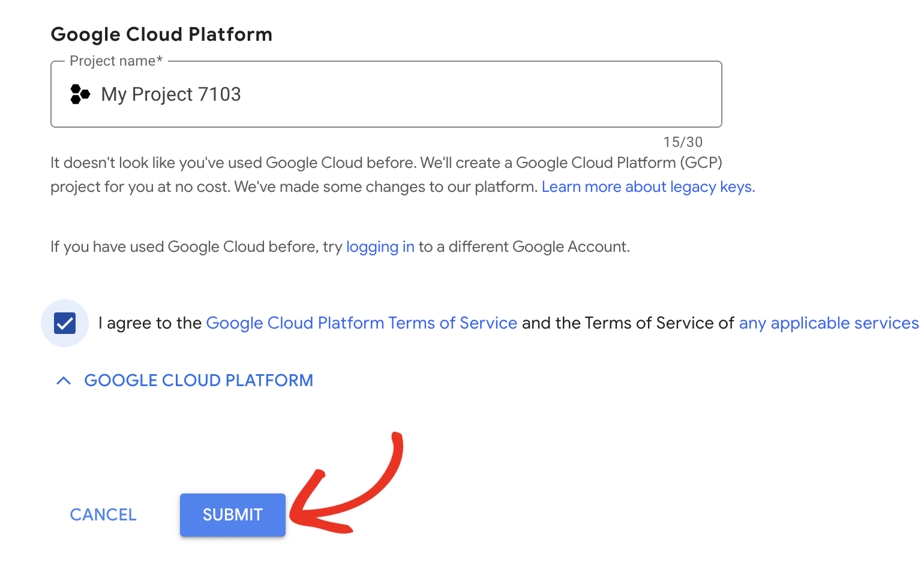Viewport: 924px width, 566px height.
Task: Click the hexagon project icon
Action: 80,94
